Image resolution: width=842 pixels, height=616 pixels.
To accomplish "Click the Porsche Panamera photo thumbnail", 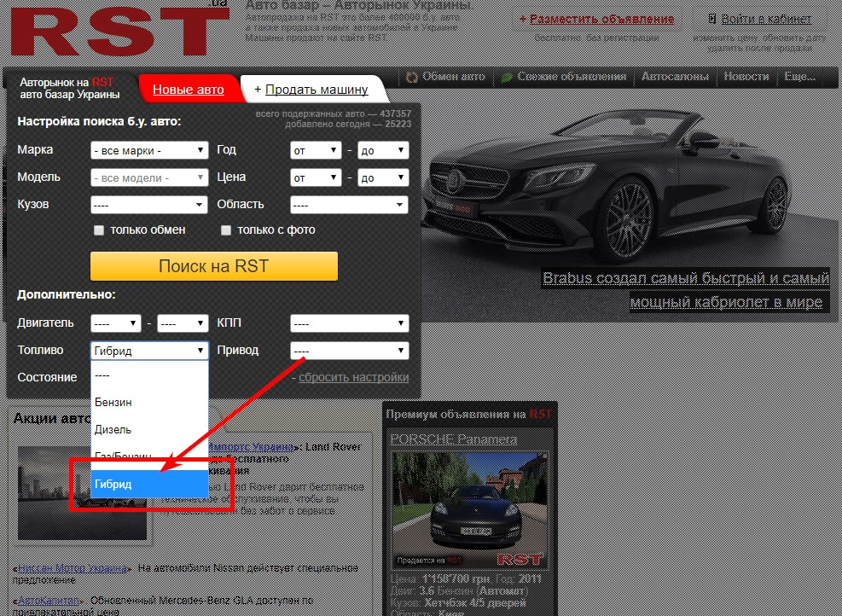I will (469, 510).
